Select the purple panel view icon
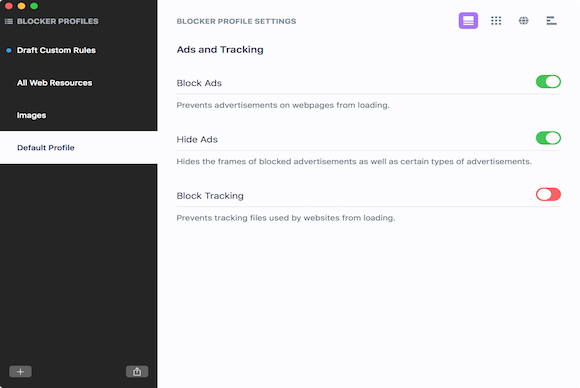580x388 pixels. pyautogui.click(x=468, y=21)
